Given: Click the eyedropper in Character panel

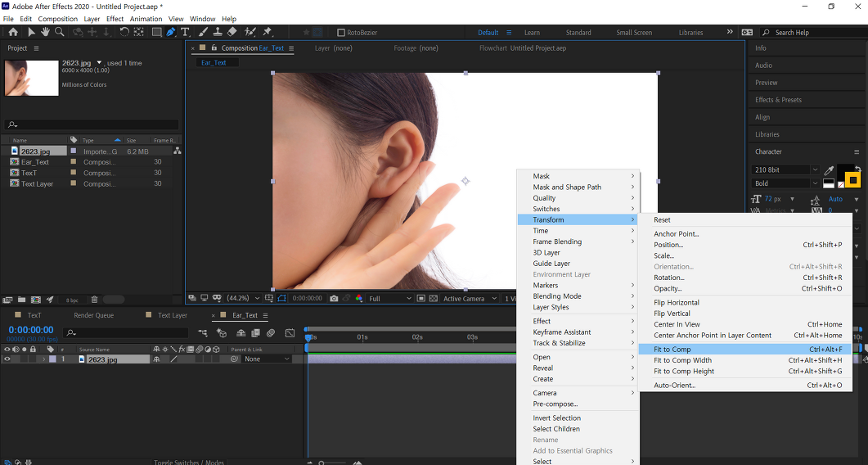Looking at the screenshot, I should click(x=829, y=169).
